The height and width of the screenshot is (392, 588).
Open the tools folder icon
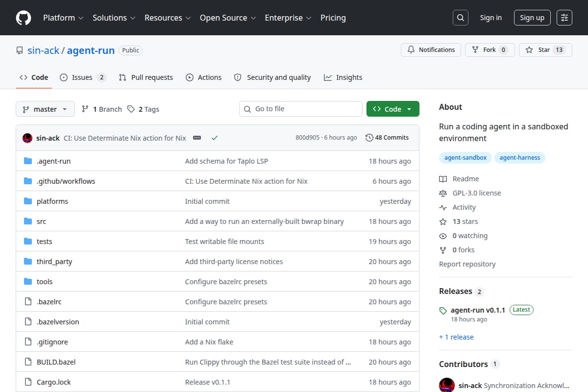[x=28, y=282]
